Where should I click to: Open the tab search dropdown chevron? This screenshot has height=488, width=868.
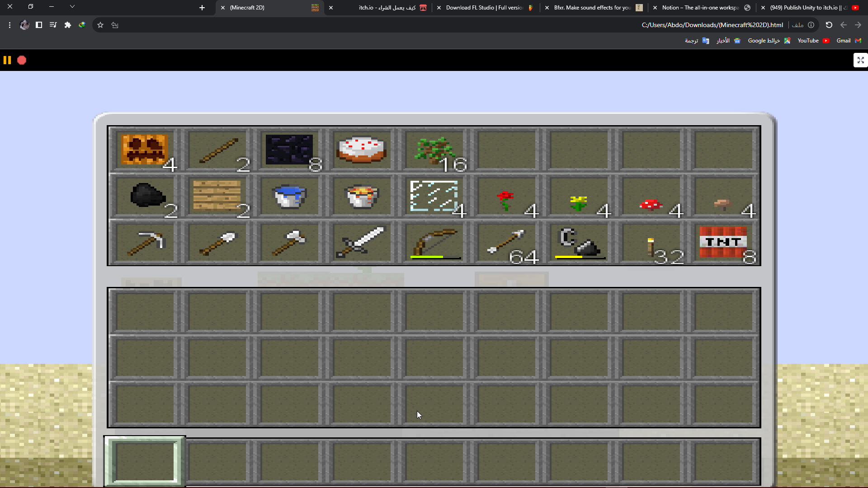coord(72,7)
